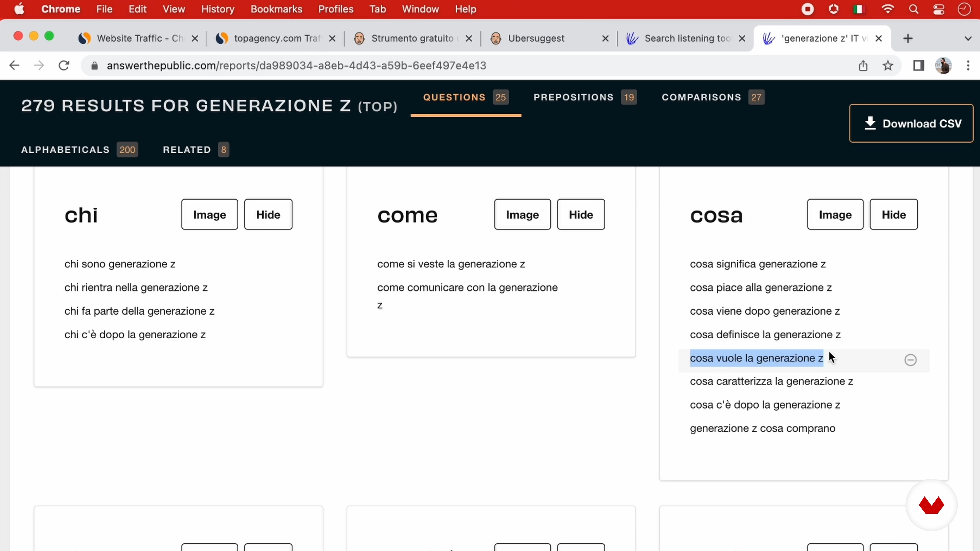This screenshot has height=551, width=980.
Task: Open 'generazione z cosa comprano' query
Action: (x=762, y=429)
